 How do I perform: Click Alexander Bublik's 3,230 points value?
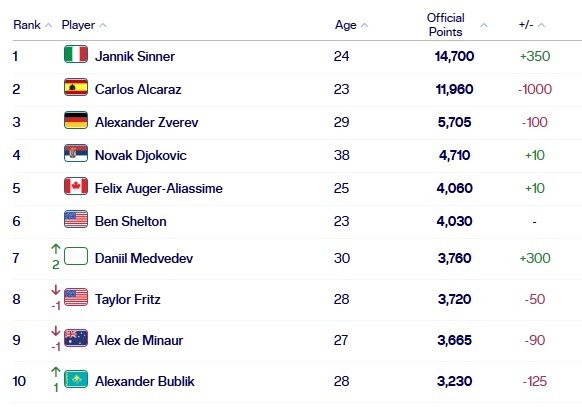[455, 381]
